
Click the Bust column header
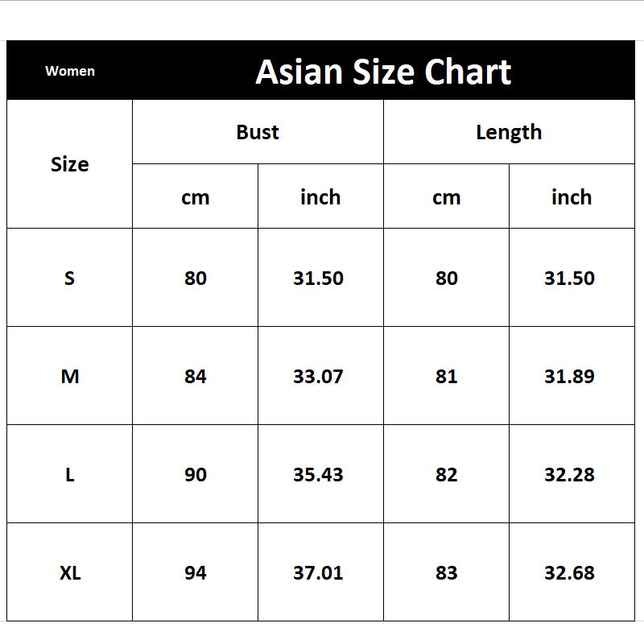pyautogui.click(x=258, y=132)
